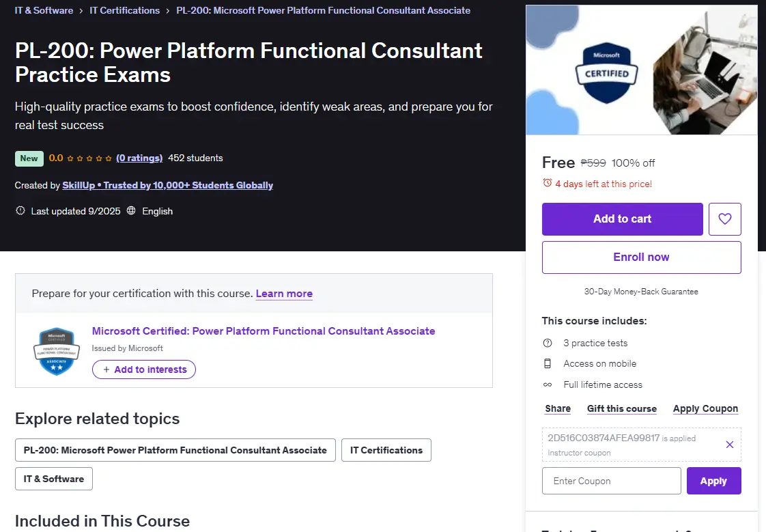Open PL-200 Microsoft Power Platform breadcrumb

click(x=324, y=10)
